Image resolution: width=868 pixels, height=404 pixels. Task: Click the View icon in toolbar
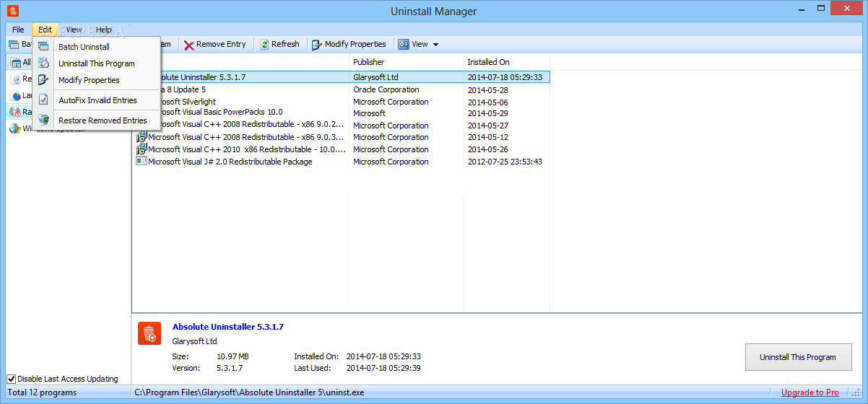tap(403, 44)
